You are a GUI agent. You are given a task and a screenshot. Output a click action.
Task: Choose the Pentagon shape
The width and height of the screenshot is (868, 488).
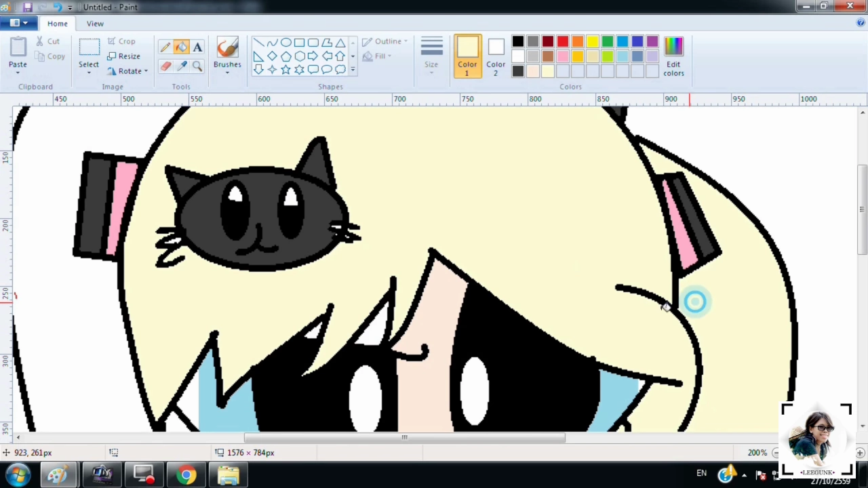pos(285,56)
